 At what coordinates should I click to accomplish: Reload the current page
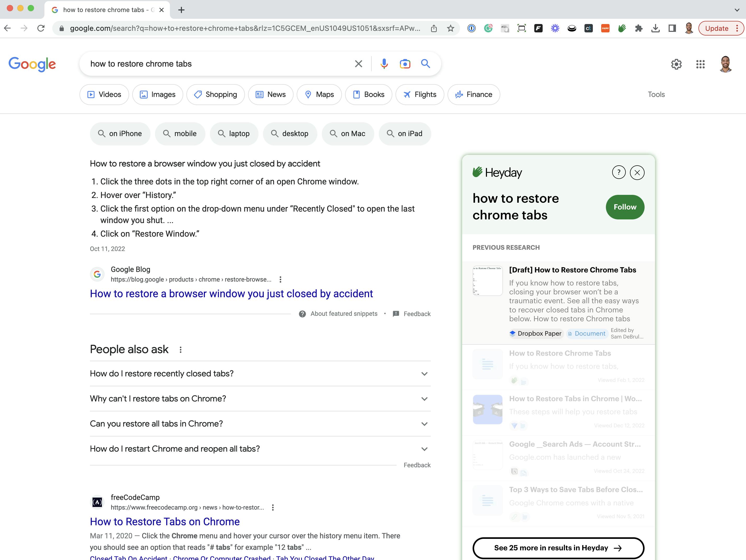(41, 28)
